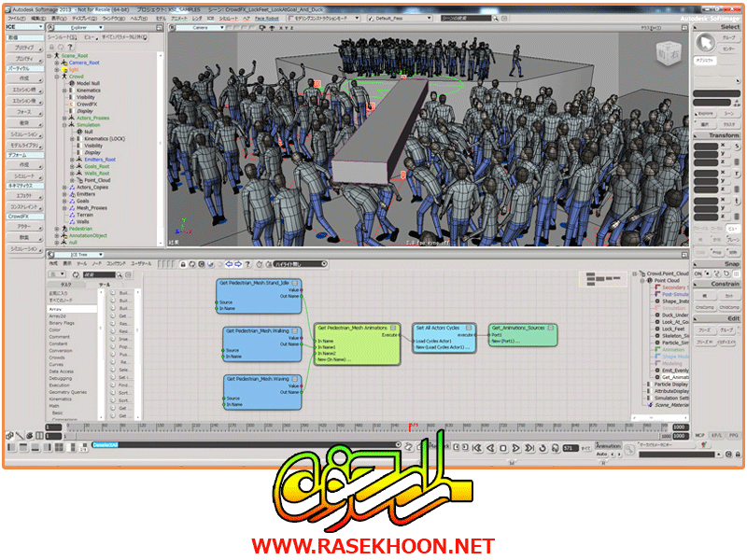Open the Camera view dropdown in the viewport
Viewport: 747px width, 560px height.
(200, 28)
